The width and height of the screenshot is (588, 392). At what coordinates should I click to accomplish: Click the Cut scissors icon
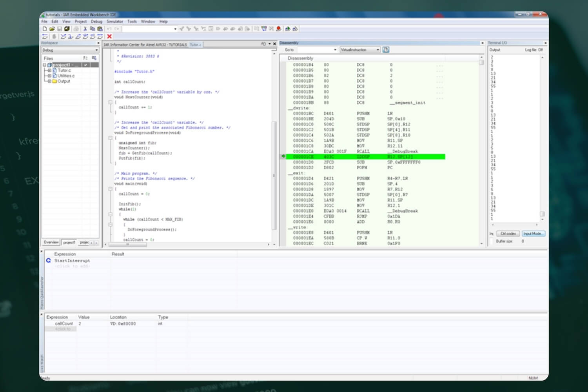[85, 29]
